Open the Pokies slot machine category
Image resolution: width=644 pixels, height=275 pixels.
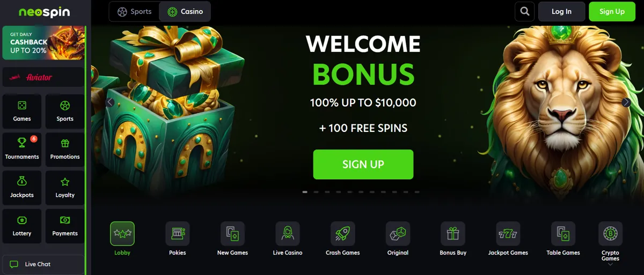pyautogui.click(x=178, y=234)
